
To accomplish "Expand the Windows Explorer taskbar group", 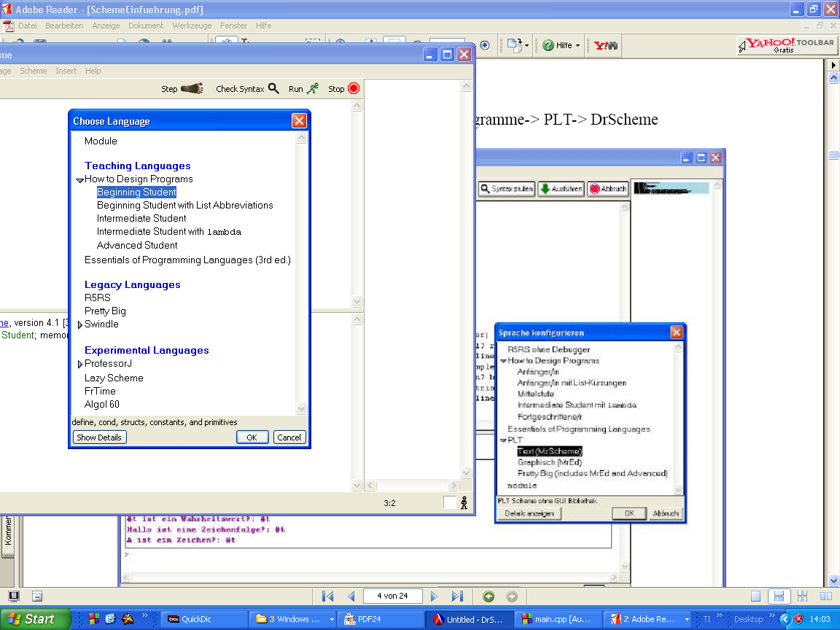I will tap(332, 619).
